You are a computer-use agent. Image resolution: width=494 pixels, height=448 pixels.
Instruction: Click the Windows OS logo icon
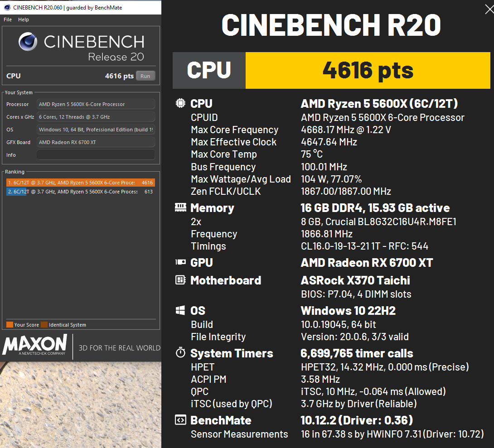point(180,310)
